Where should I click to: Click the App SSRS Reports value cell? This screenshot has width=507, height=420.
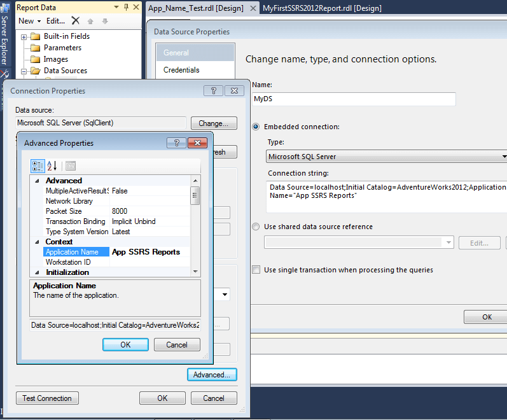click(149, 252)
